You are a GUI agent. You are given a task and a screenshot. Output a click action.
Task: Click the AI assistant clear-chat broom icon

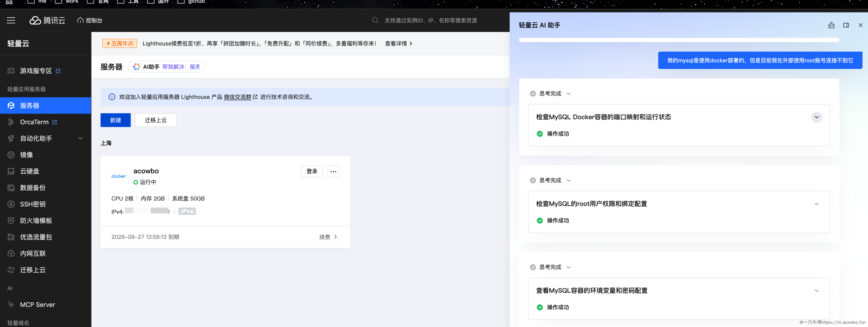click(x=831, y=25)
